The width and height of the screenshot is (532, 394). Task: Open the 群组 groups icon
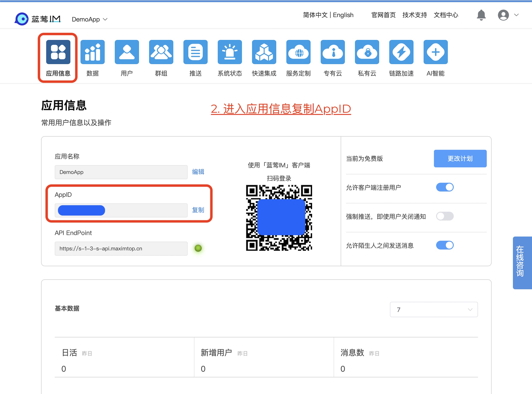[x=161, y=52]
